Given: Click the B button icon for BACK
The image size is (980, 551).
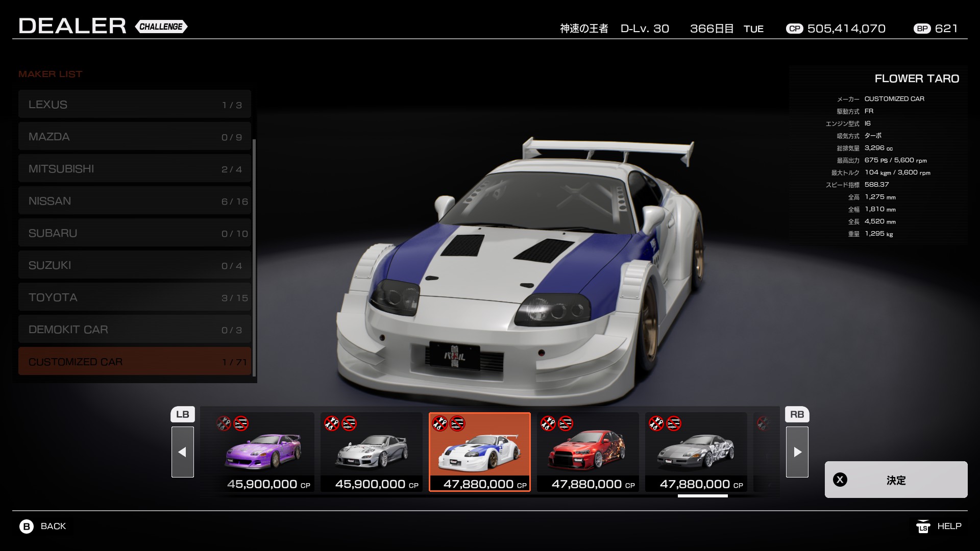Looking at the screenshot, I should [x=27, y=526].
